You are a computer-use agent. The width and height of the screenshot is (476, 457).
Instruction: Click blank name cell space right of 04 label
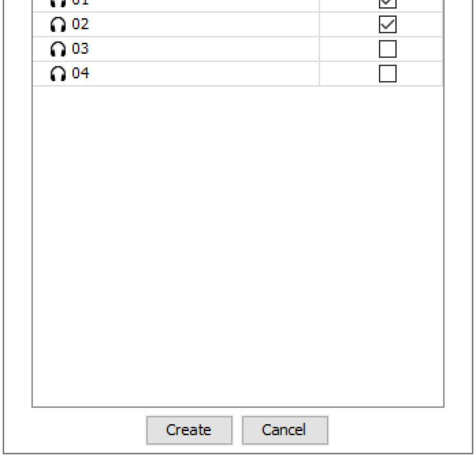(x=202, y=74)
